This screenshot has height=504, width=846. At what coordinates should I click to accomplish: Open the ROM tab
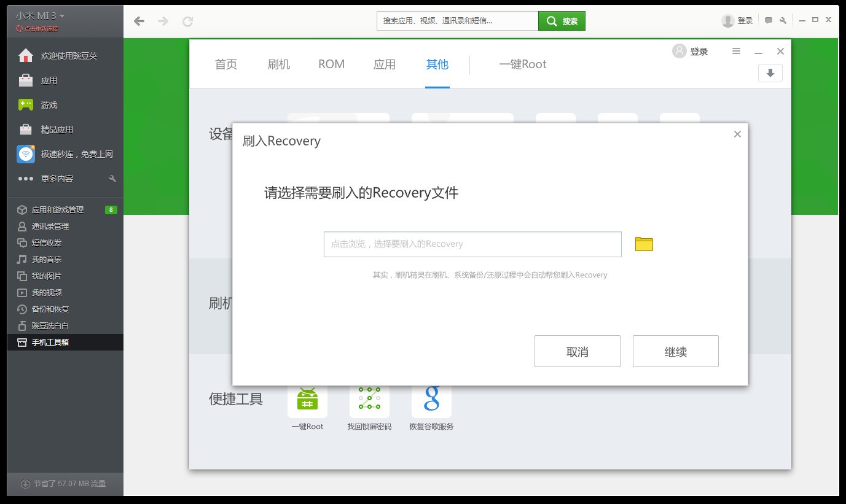click(332, 64)
